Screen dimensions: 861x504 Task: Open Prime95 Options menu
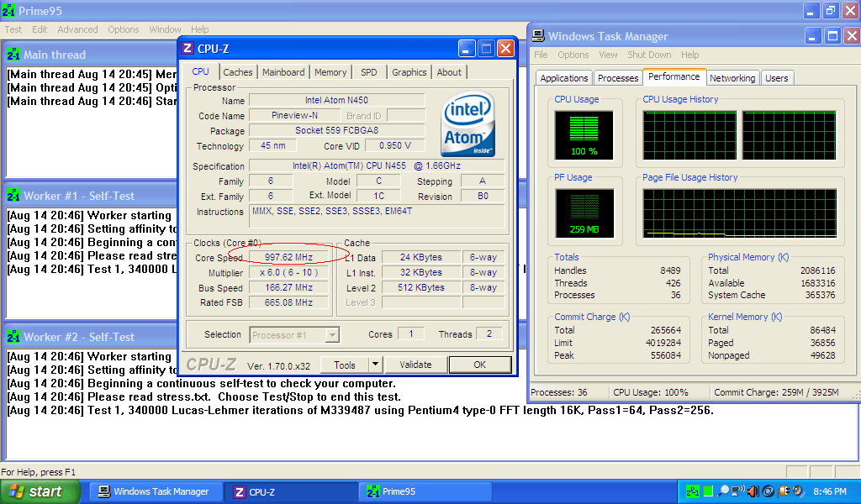[x=123, y=29]
